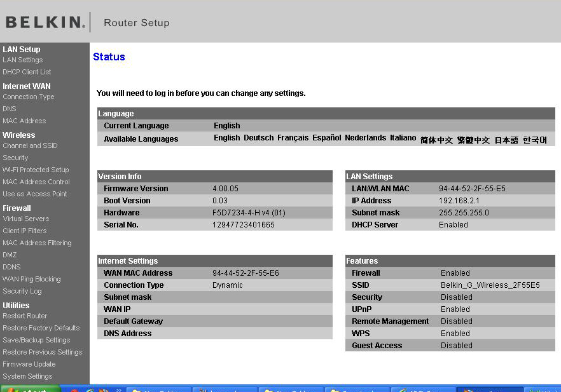The width and height of the screenshot is (561, 392).
Task: Select SSID value Belkin_G_Wireless_2F55E5
Action: 490,285
